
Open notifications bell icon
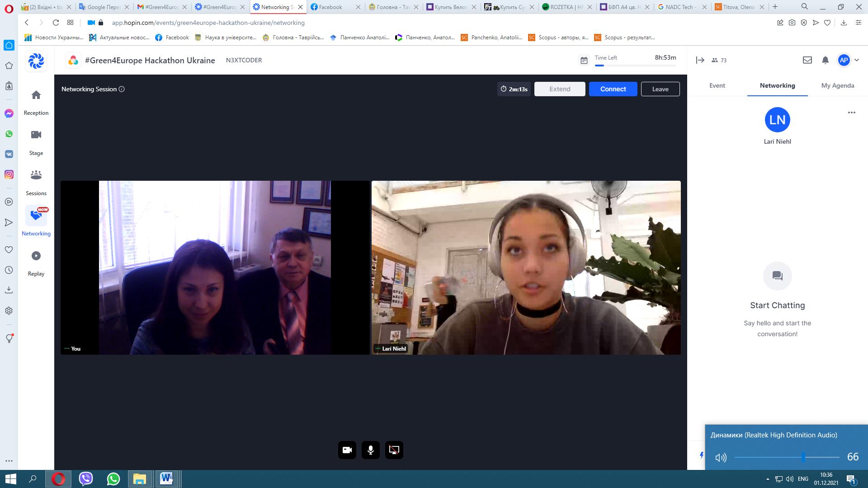tap(825, 60)
